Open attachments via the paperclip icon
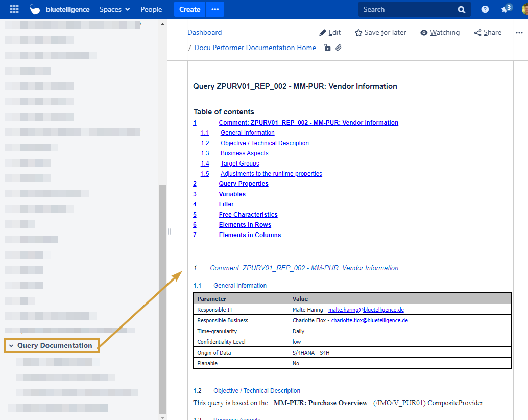 (339, 48)
